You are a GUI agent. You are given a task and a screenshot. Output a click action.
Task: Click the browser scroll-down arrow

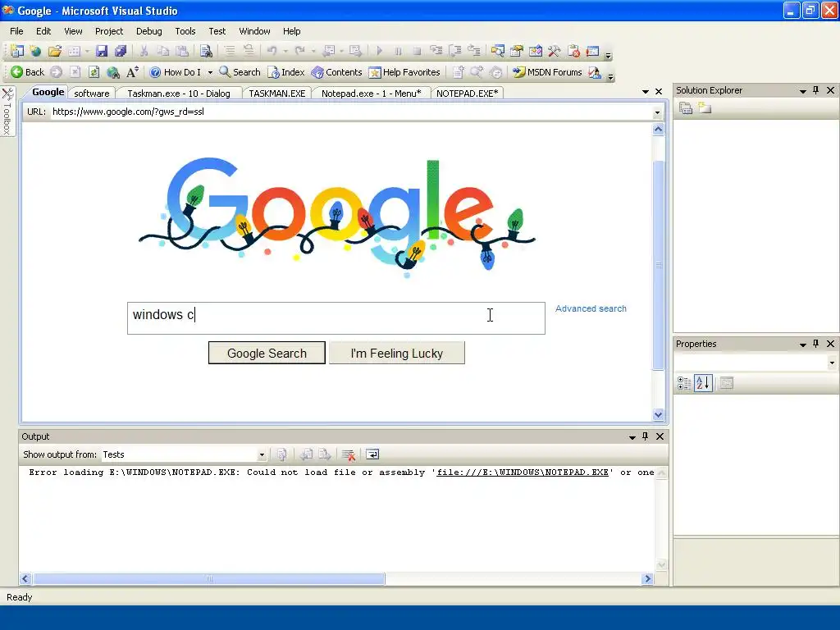pyautogui.click(x=659, y=414)
